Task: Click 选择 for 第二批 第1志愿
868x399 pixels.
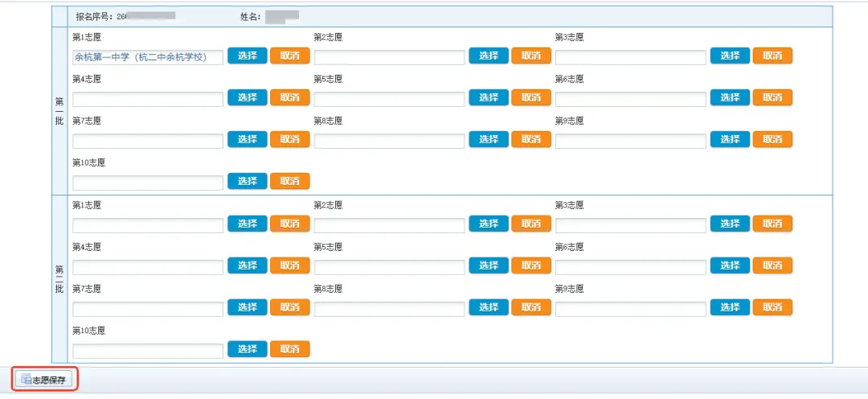Action: (248, 224)
